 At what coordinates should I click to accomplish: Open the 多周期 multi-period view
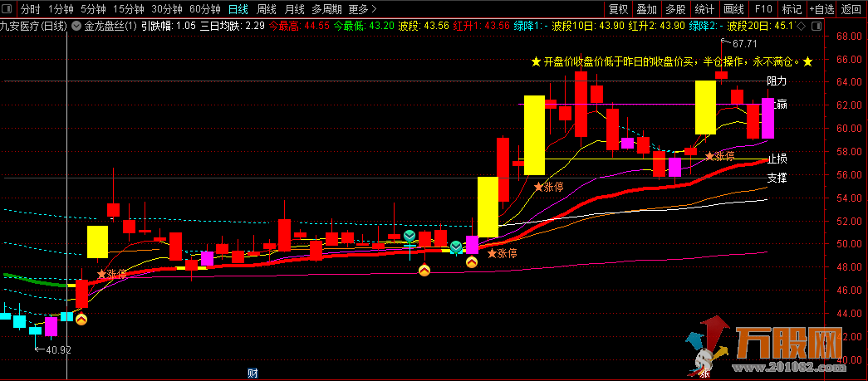[x=326, y=9]
